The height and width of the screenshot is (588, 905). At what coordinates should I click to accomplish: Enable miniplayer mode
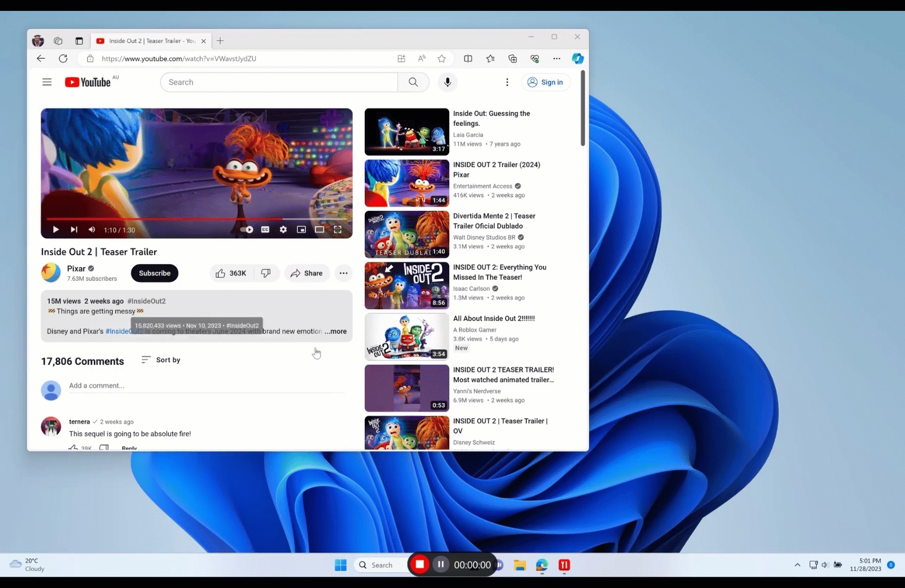[301, 230]
